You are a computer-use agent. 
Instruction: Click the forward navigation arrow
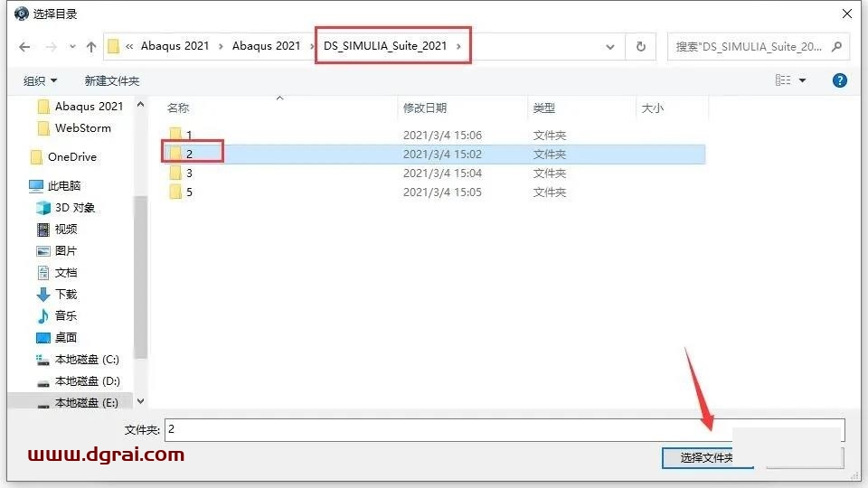pyautogui.click(x=51, y=46)
